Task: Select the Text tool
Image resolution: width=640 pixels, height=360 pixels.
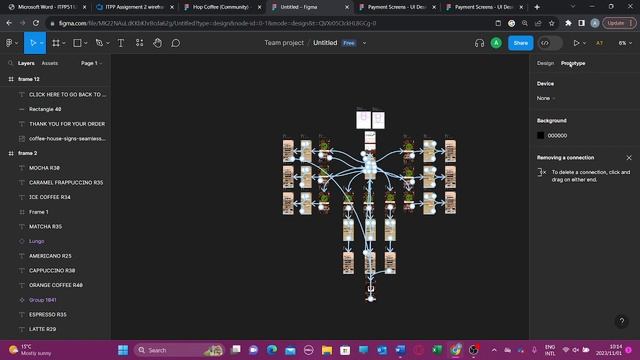Action: click(121, 43)
